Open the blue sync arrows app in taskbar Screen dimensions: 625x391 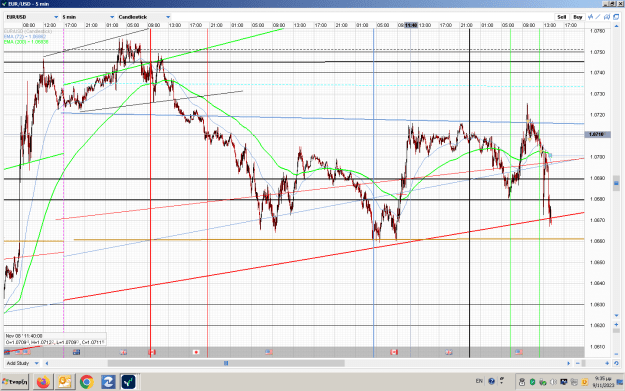tap(108, 382)
